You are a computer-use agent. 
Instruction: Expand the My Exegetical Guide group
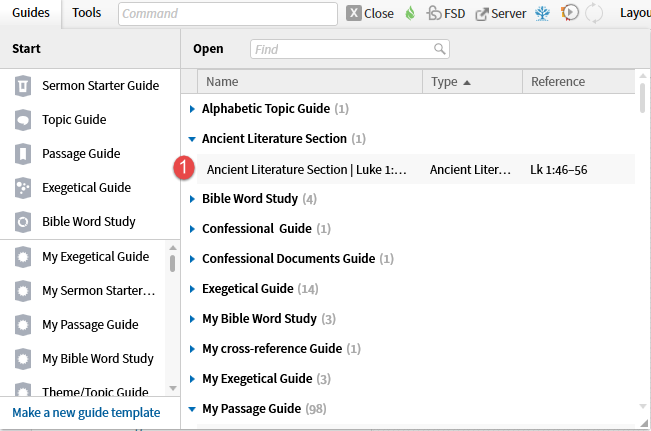click(x=192, y=379)
